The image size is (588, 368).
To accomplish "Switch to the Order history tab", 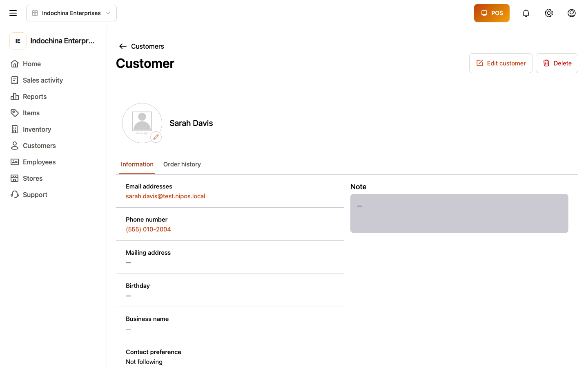I will [x=182, y=164].
